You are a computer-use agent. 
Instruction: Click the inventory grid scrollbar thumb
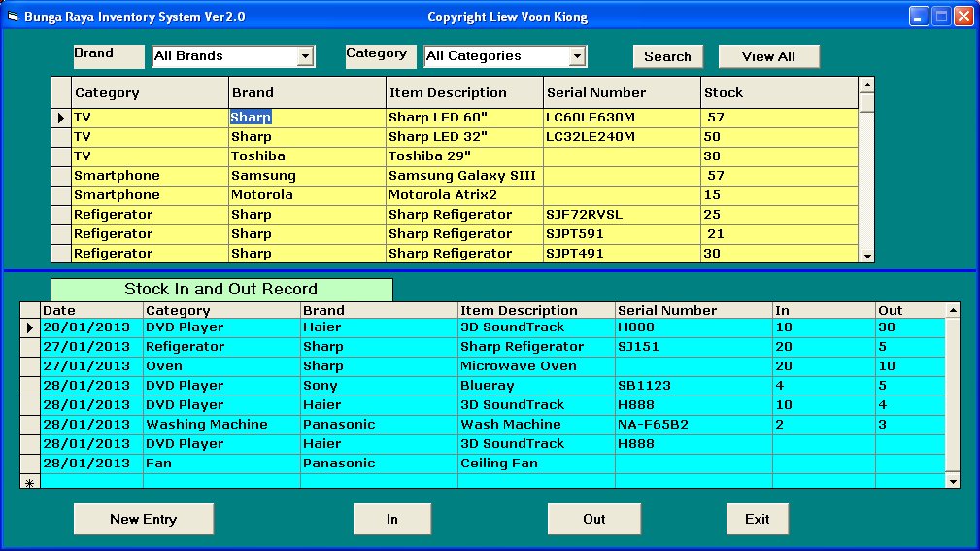pyautogui.click(x=867, y=102)
